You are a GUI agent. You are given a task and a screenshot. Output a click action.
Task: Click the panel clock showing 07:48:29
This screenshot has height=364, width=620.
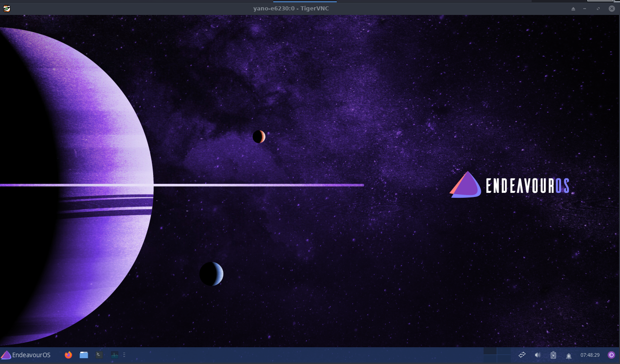coord(590,355)
